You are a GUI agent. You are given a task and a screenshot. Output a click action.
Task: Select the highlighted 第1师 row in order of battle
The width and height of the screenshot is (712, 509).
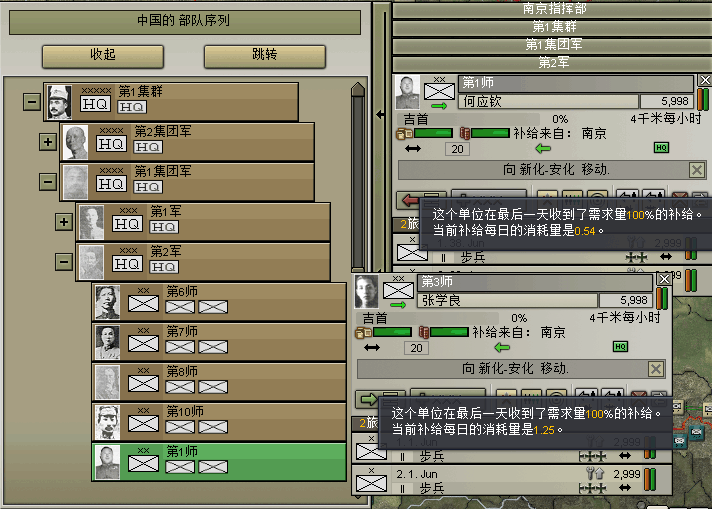219,462
